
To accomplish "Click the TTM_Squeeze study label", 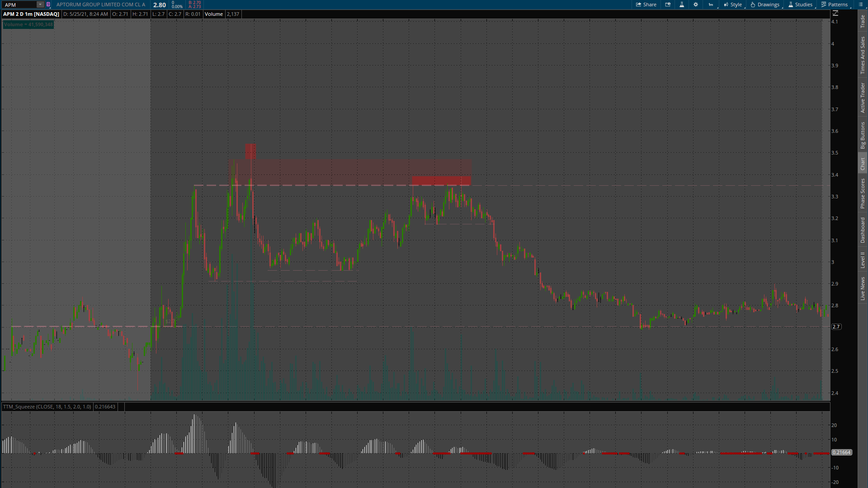I will point(47,407).
